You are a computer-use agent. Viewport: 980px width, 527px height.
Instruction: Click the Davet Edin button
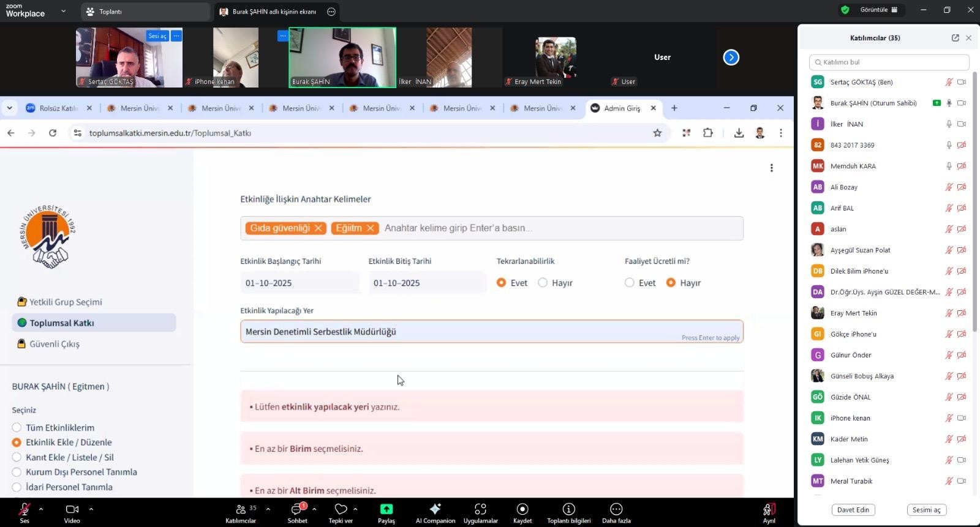pos(853,510)
